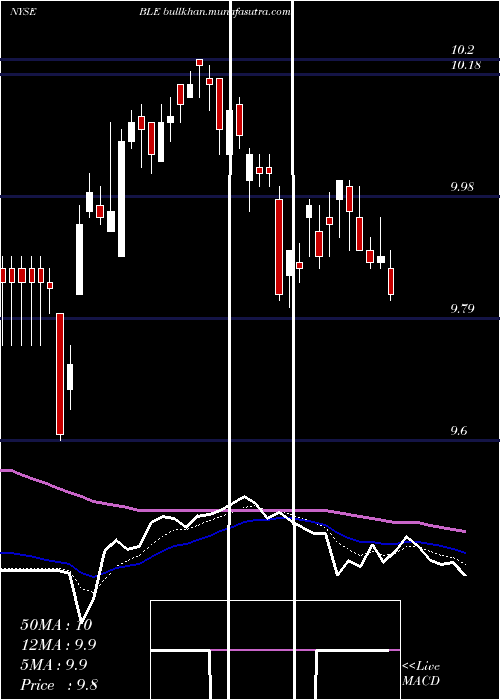Click the 9.6 price level label

[459, 431]
